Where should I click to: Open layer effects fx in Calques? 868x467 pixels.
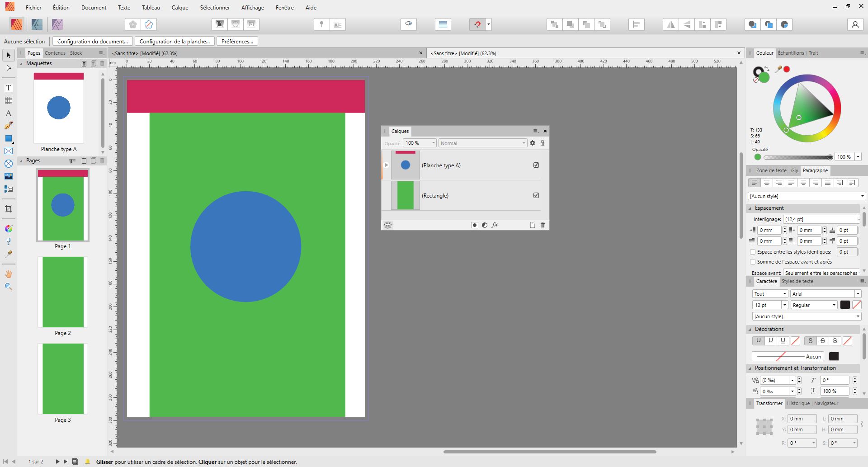click(x=495, y=225)
